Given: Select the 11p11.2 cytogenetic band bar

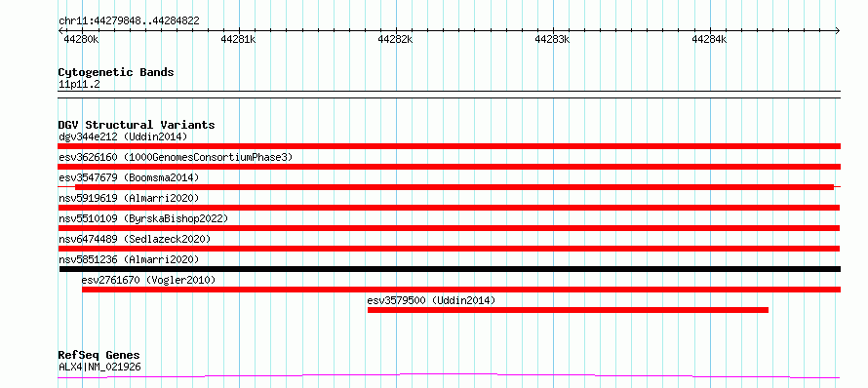Looking at the screenshot, I should [449, 95].
